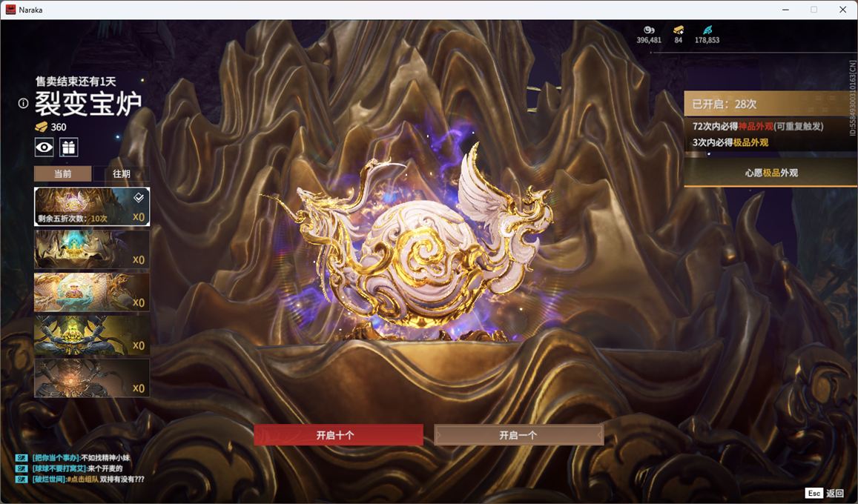This screenshot has width=858, height=504.
Task: Select the fifth dark furnace thumbnail
Action: tap(92, 378)
